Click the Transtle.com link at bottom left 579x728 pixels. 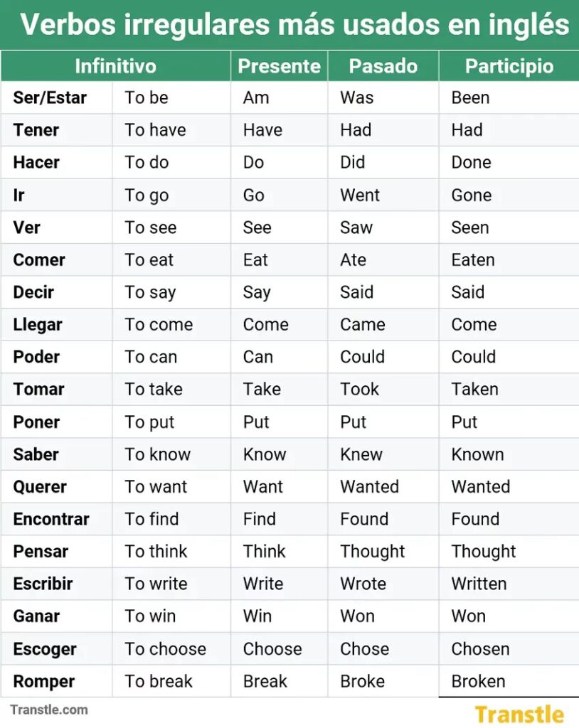click(49, 710)
